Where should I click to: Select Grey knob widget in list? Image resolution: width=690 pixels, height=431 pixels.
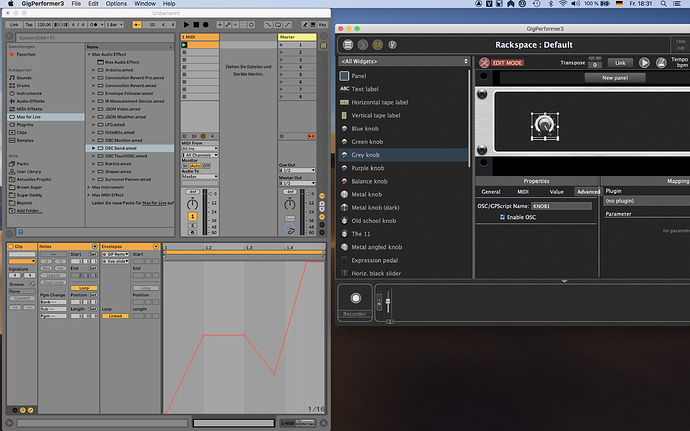(x=404, y=155)
